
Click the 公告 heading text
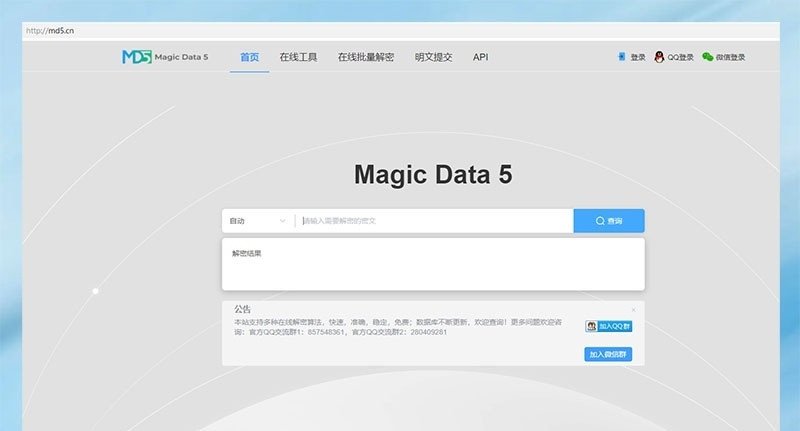click(x=242, y=309)
